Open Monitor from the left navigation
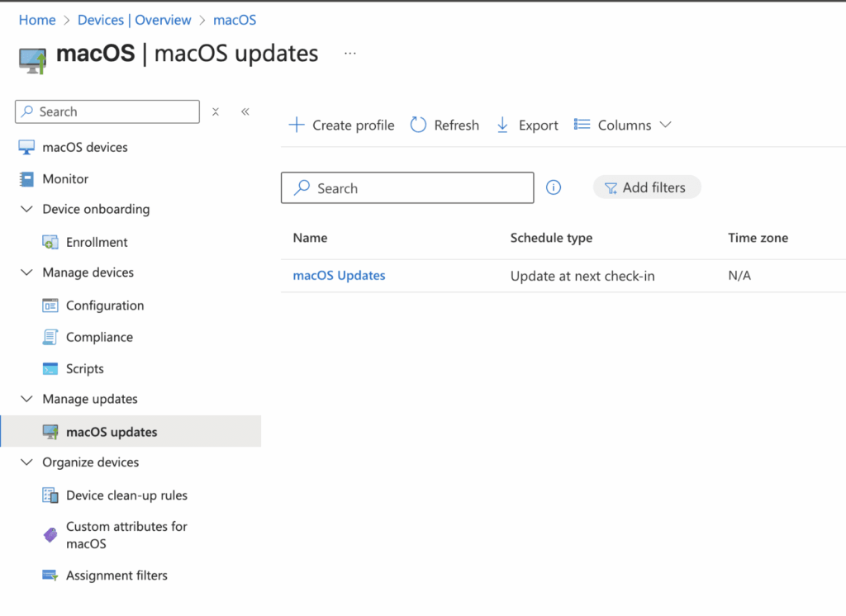This screenshot has height=616, width=846. pos(64,178)
